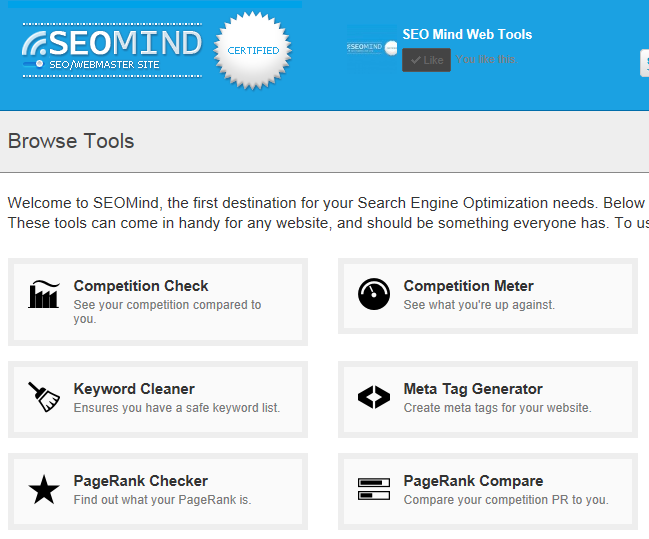Click the PageRank Checker star icon

pyautogui.click(x=44, y=490)
